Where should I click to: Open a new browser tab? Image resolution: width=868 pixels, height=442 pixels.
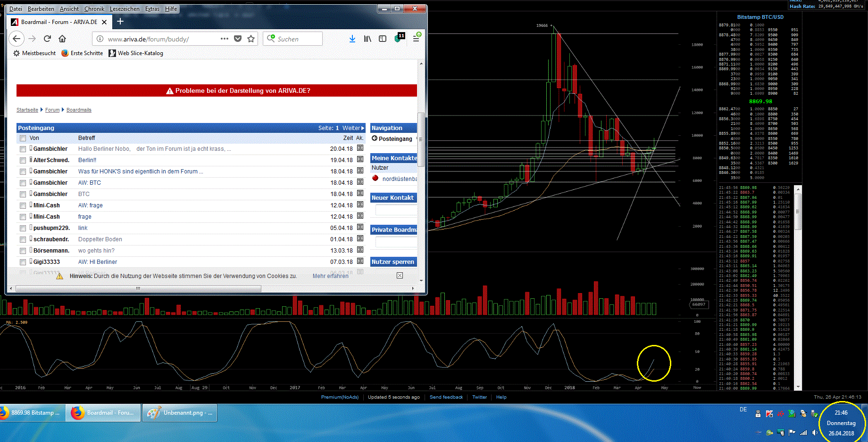pos(120,21)
